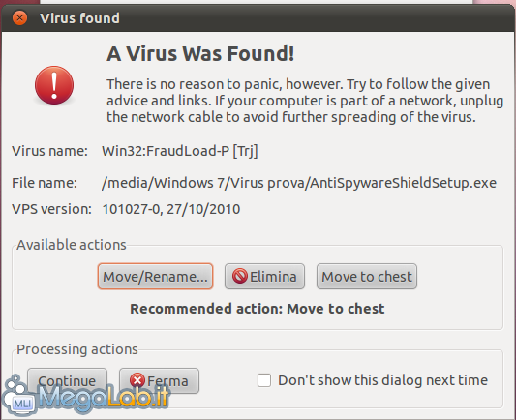Click the VPS version value 101027-0

tap(170, 209)
